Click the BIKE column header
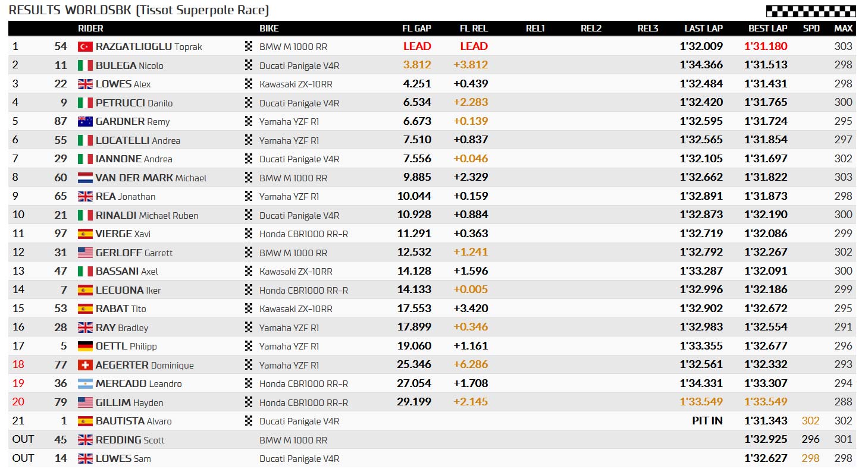The height and width of the screenshot is (469, 868). point(269,28)
